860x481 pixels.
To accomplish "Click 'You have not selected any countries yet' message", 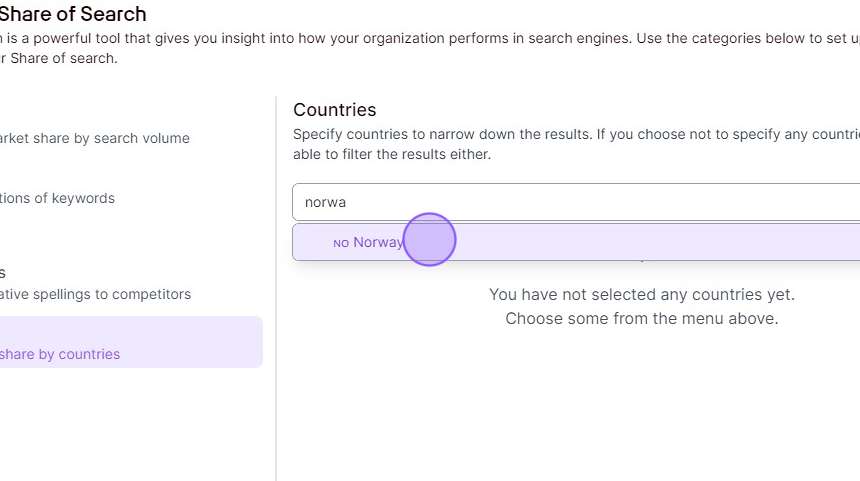I will coord(642,295).
